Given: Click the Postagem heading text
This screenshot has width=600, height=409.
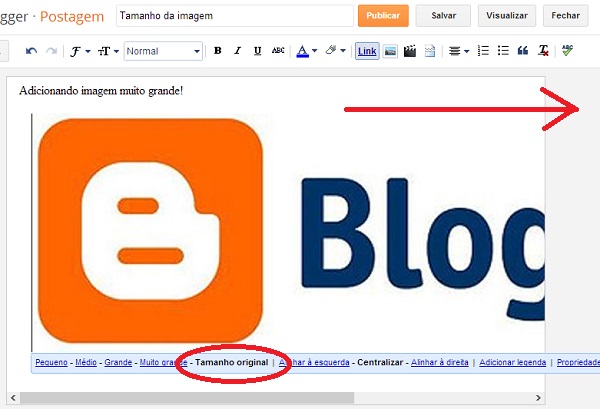Looking at the screenshot, I should pyautogui.click(x=72, y=16).
